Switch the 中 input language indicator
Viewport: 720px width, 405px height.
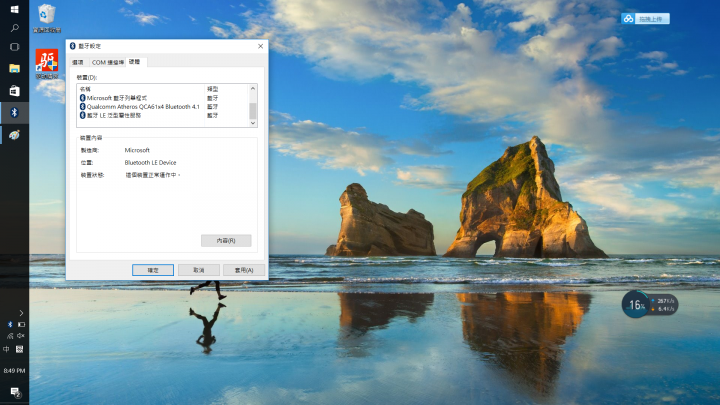[x=6, y=349]
